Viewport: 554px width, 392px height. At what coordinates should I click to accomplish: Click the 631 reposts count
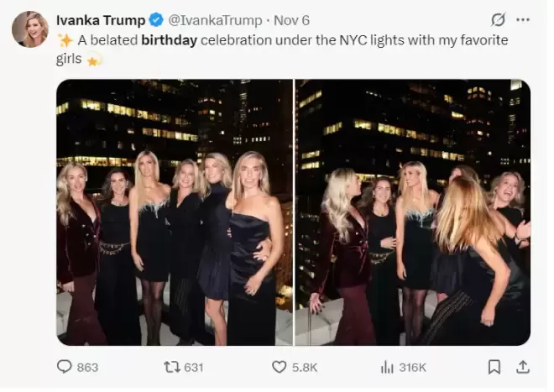click(194, 368)
